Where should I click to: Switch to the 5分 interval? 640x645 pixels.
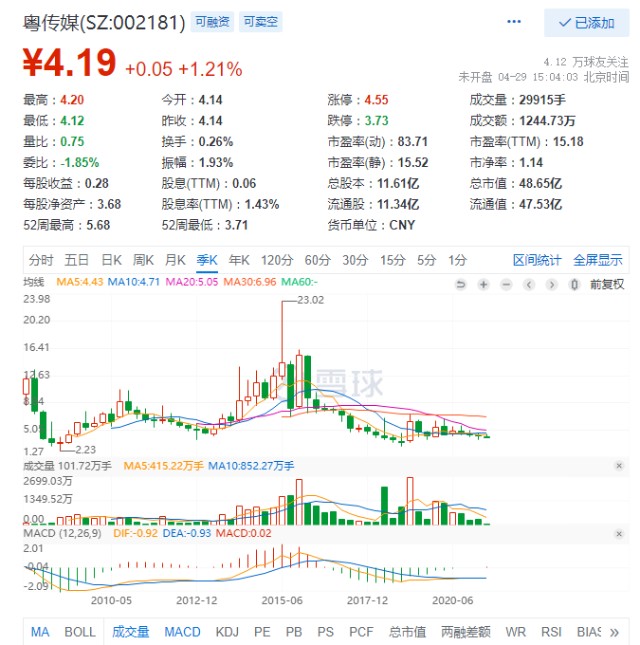pyautogui.click(x=426, y=260)
